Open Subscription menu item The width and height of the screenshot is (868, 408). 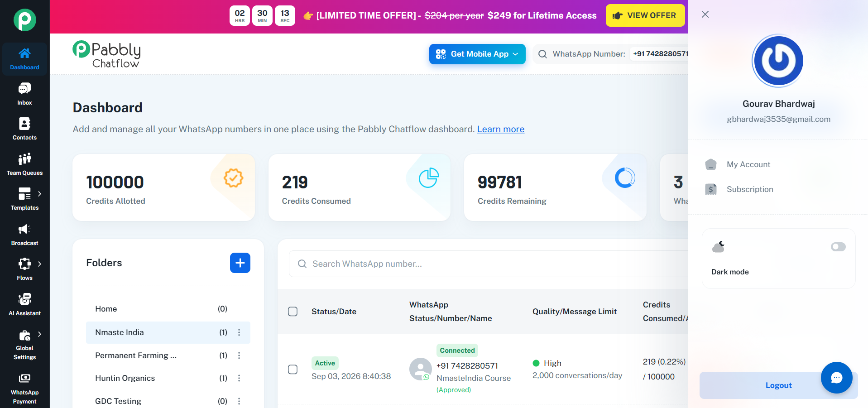coord(778,189)
